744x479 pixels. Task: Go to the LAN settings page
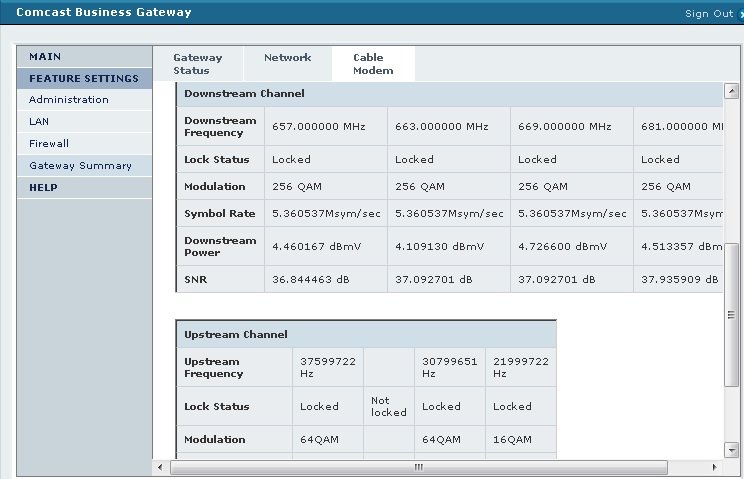pyautogui.click(x=39, y=122)
